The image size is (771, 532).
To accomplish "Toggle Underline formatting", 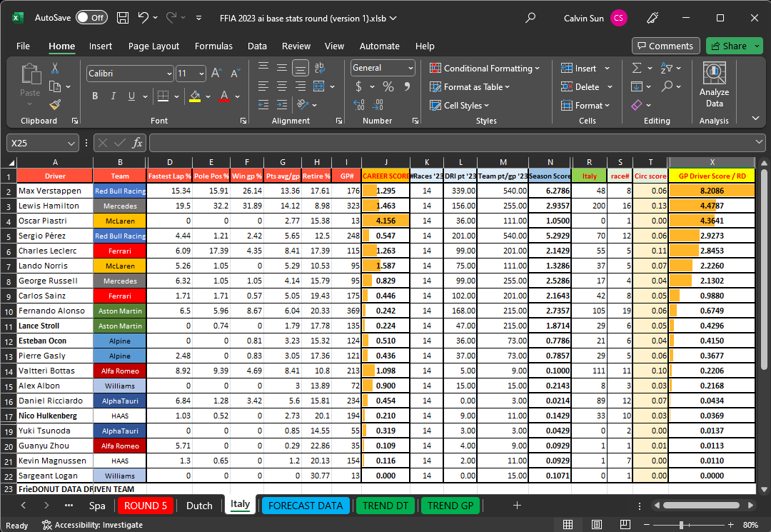I will click(x=131, y=96).
